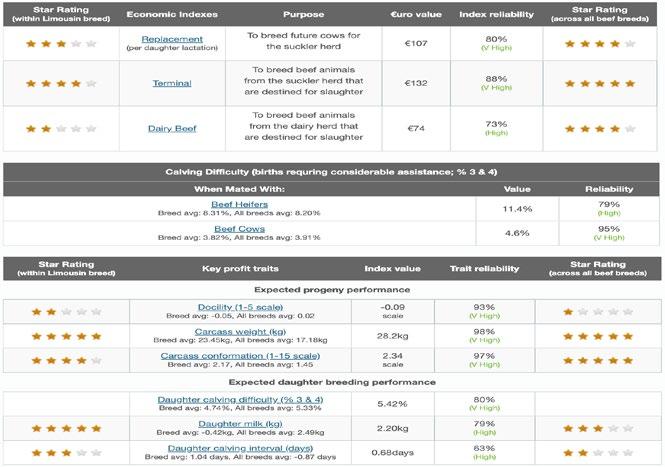The height and width of the screenshot is (467, 665).
Task: Click the Expected progeny performance subheading
Action: pyautogui.click(x=332, y=290)
